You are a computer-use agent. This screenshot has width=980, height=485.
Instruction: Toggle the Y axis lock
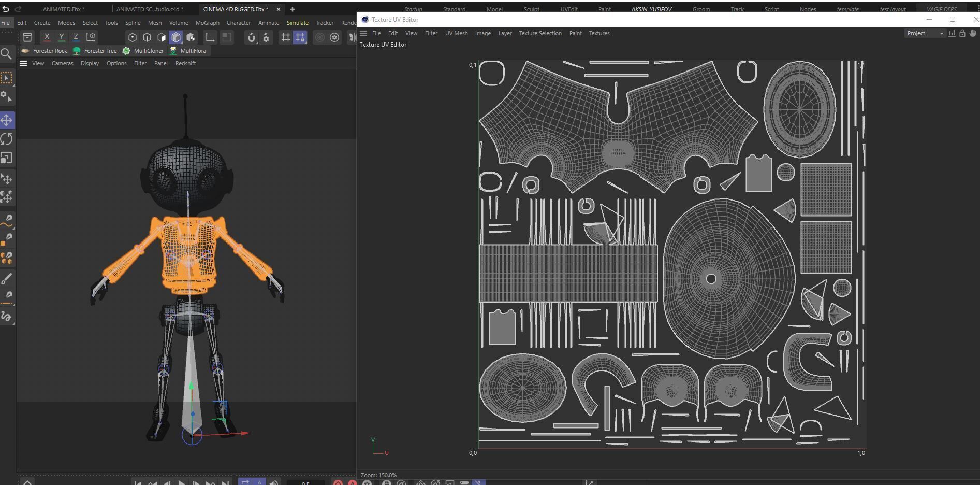point(61,37)
